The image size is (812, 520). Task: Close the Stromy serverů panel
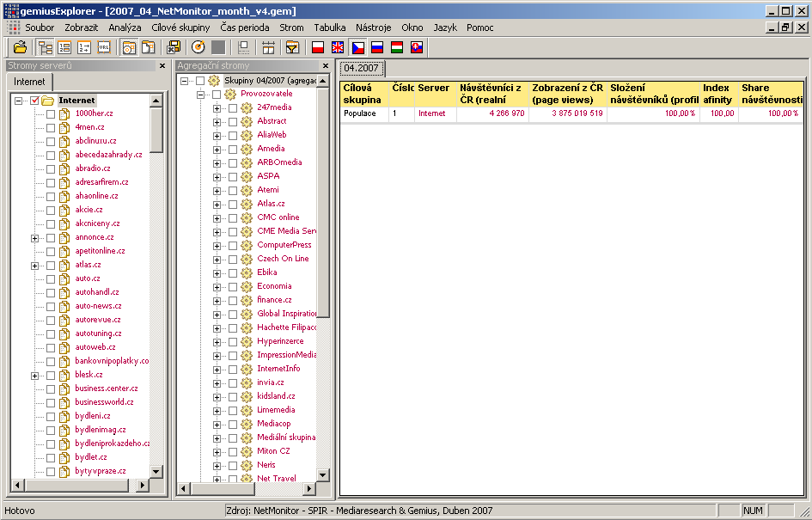(x=162, y=66)
